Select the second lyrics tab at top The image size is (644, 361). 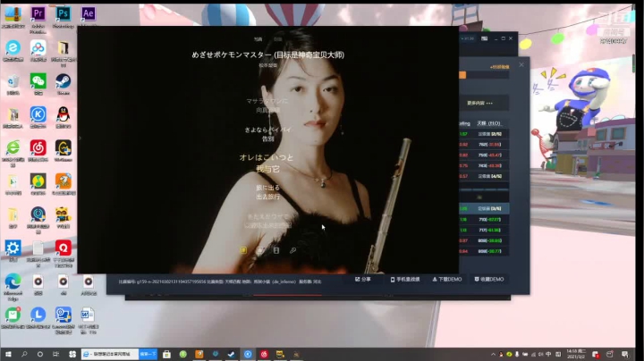[x=277, y=39]
